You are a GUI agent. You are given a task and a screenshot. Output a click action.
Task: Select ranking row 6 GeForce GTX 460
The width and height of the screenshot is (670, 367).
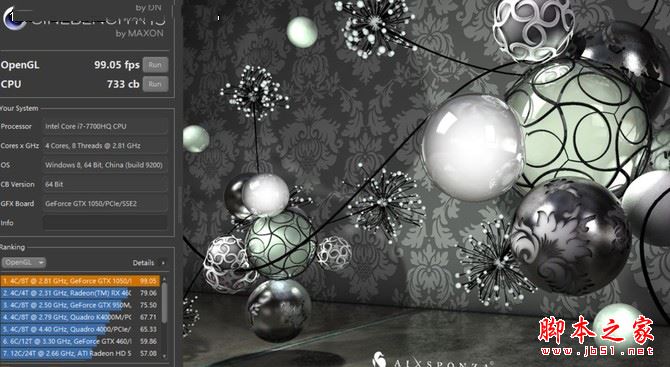point(80,341)
